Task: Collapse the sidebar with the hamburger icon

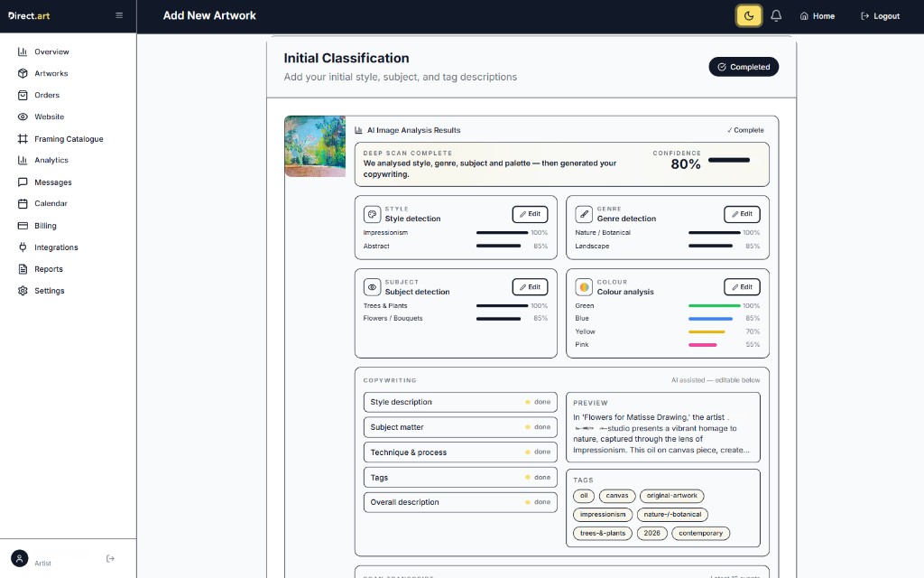Action: pos(118,14)
